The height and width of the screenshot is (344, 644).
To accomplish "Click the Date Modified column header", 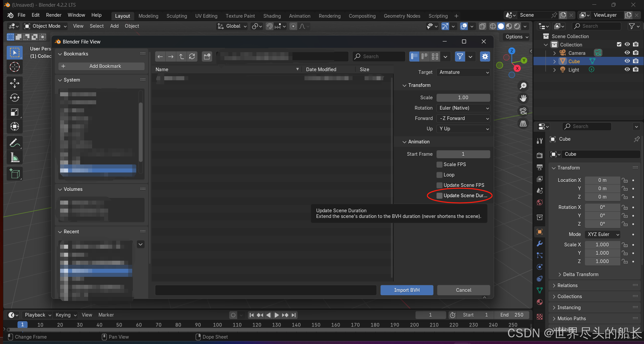I will [x=329, y=70].
